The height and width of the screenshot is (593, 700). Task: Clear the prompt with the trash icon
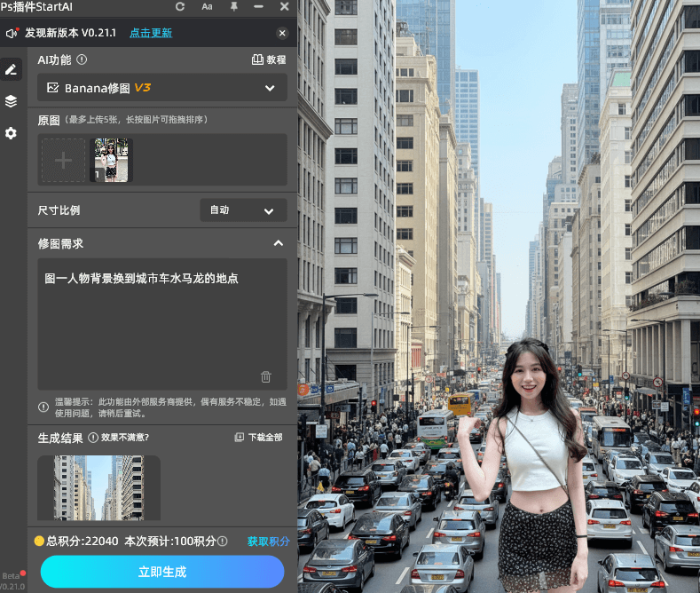tap(265, 377)
